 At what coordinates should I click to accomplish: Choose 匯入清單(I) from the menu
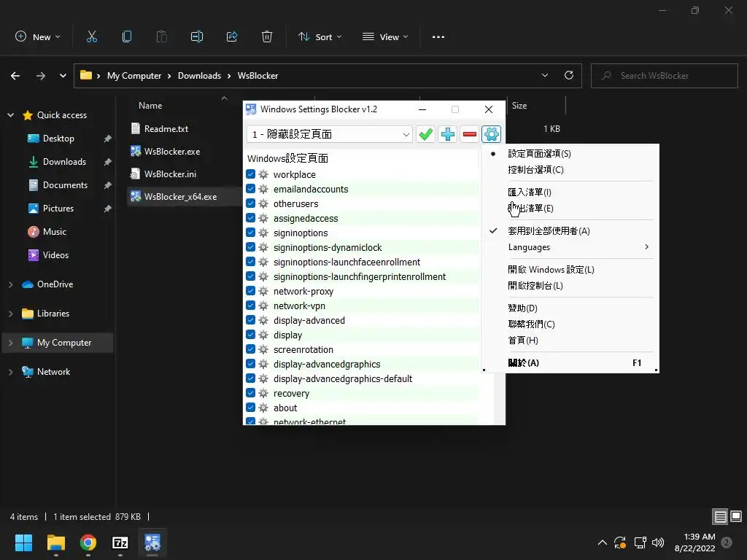pyautogui.click(x=570, y=192)
